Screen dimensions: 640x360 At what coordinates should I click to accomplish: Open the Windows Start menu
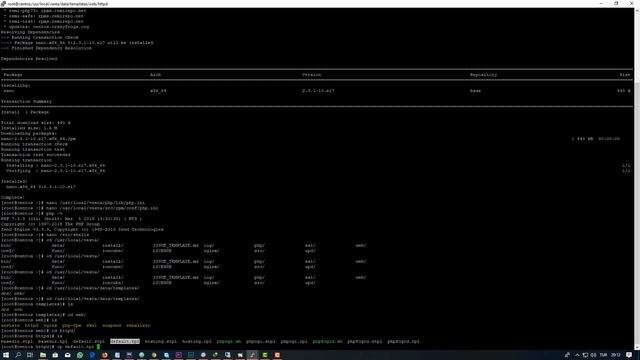(6, 355)
